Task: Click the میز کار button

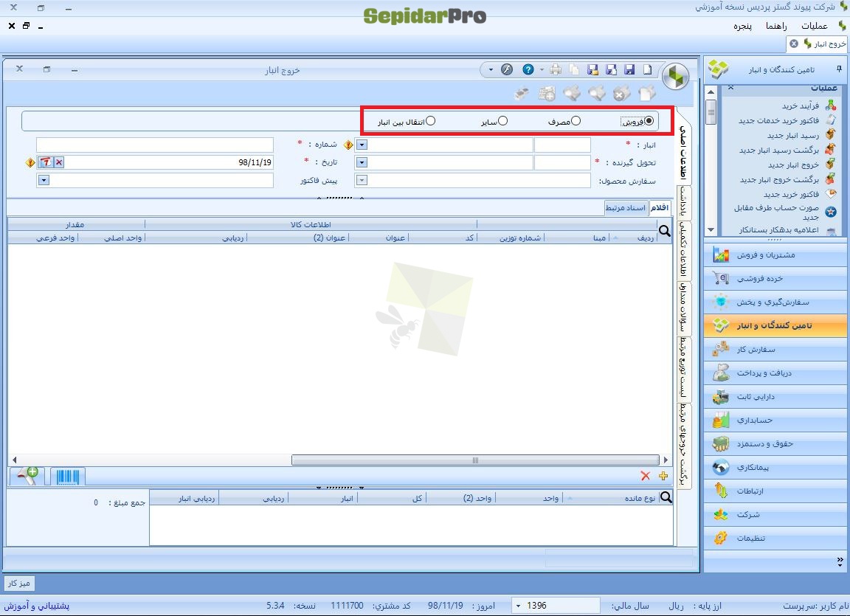Action: click(19, 583)
